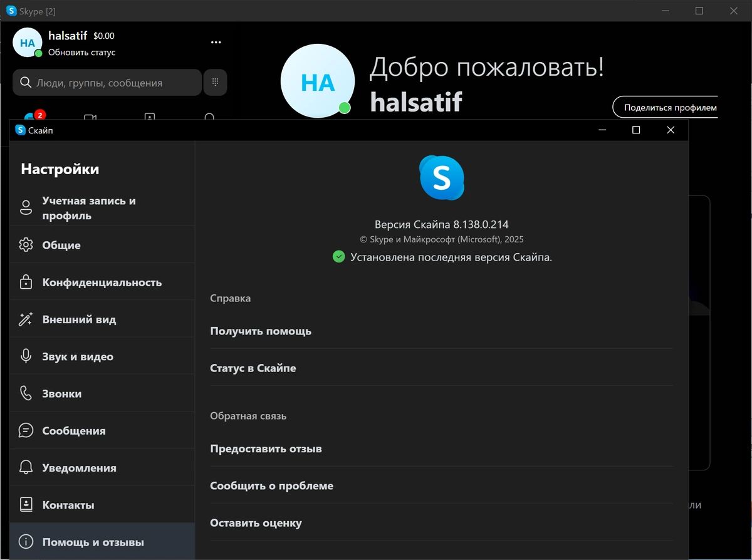Click the search box 'Люди, группы, сообщения'

(107, 82)
